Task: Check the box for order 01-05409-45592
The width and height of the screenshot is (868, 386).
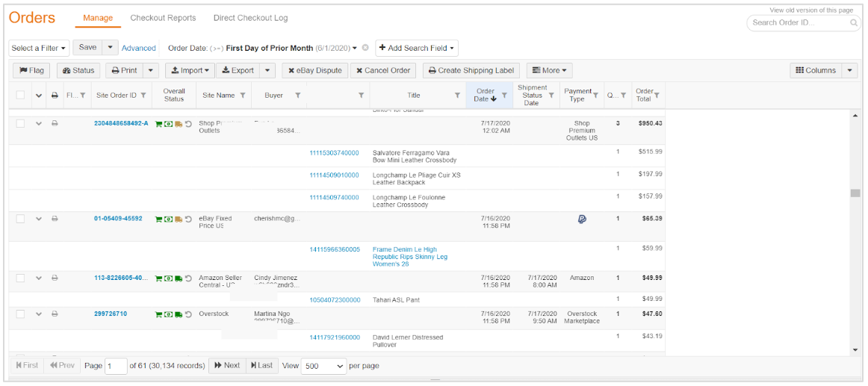Action: pyautogui.click(x=20, y=219)
